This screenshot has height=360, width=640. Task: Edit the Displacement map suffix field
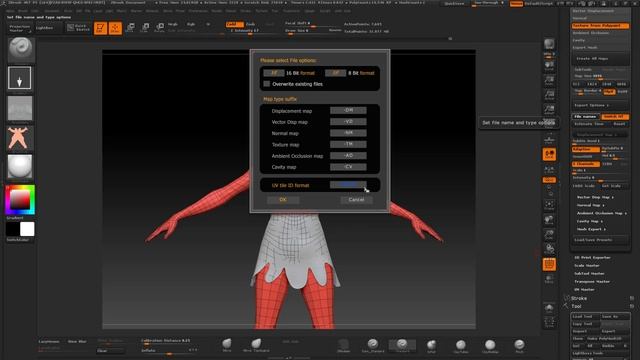coord(348,111)
